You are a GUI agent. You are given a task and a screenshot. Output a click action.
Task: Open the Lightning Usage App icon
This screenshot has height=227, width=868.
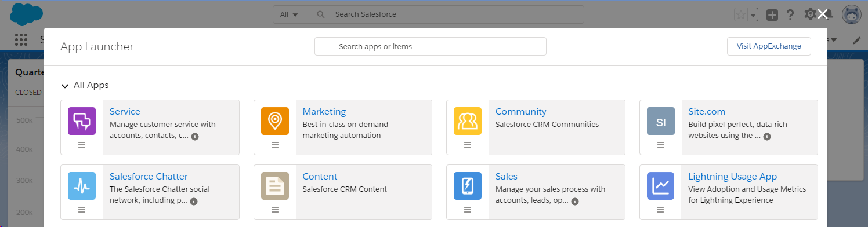(661, 186)
